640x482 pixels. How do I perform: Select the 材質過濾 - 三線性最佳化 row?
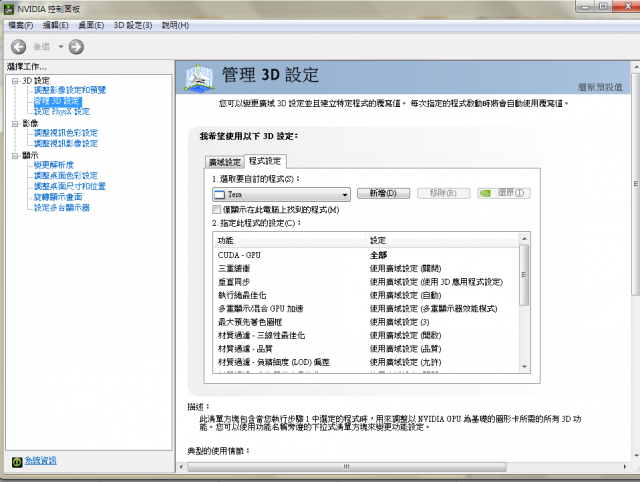click(x=366, y=335)
